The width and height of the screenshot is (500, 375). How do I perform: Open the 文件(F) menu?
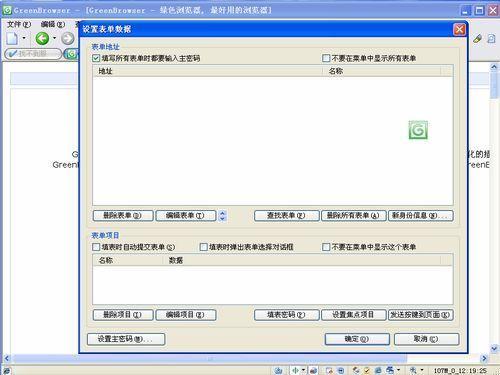click(19, 24)
